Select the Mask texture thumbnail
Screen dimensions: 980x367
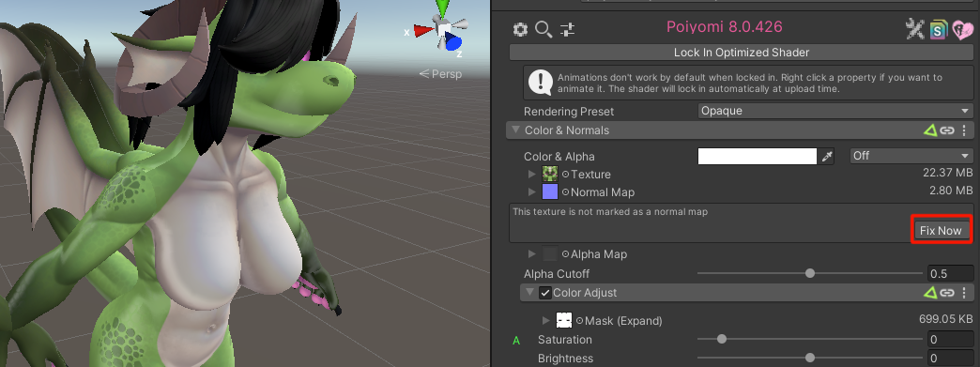coord(564,320)
